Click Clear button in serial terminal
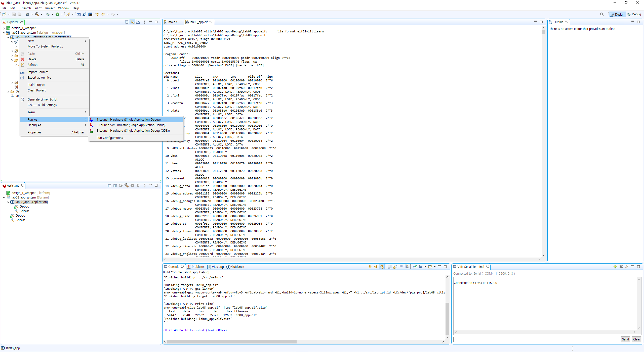644x352 pixels. 636,339
